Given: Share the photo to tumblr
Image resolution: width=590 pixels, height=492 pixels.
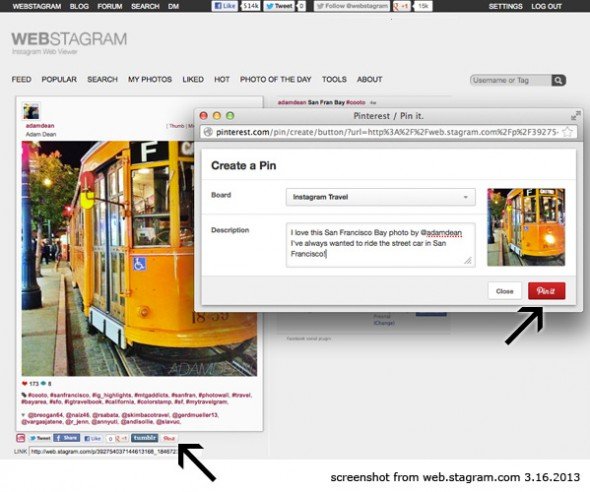Looking at the screenshot, I should click(145, 438).
